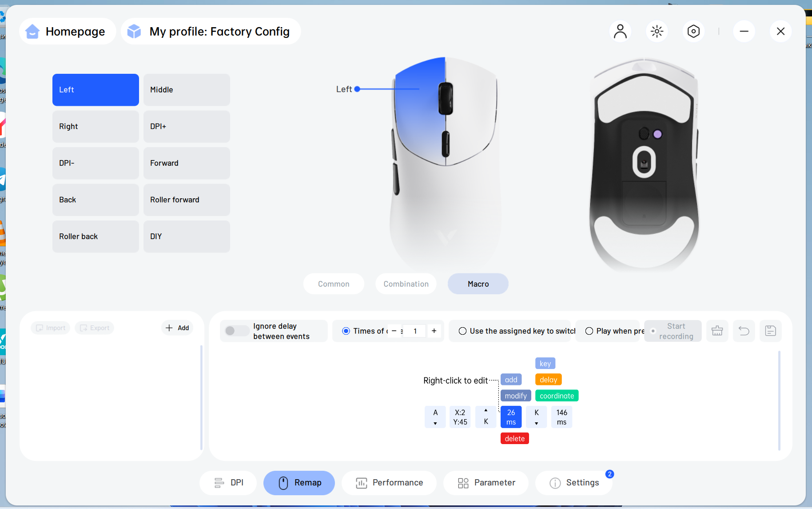
Task: Click the profile cube icon
Action: tap(134, 32)
